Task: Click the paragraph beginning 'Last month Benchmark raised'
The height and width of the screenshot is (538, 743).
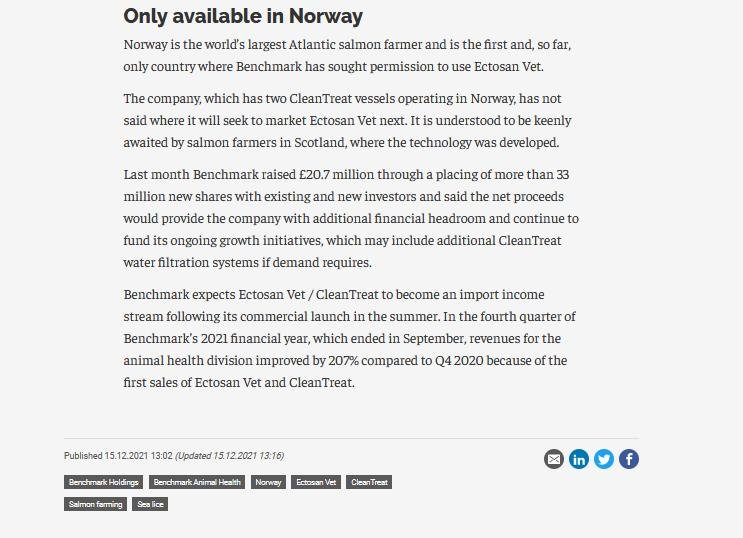Action: coord(350,218)
